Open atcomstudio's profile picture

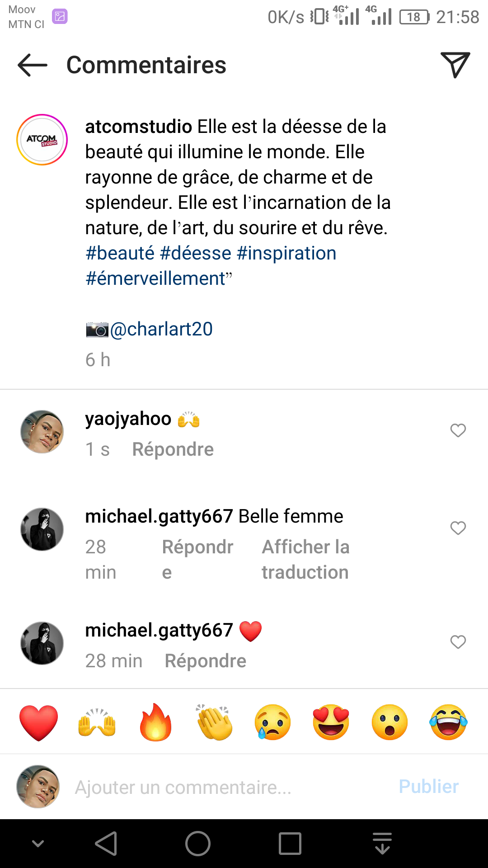[x=42, y=140]
